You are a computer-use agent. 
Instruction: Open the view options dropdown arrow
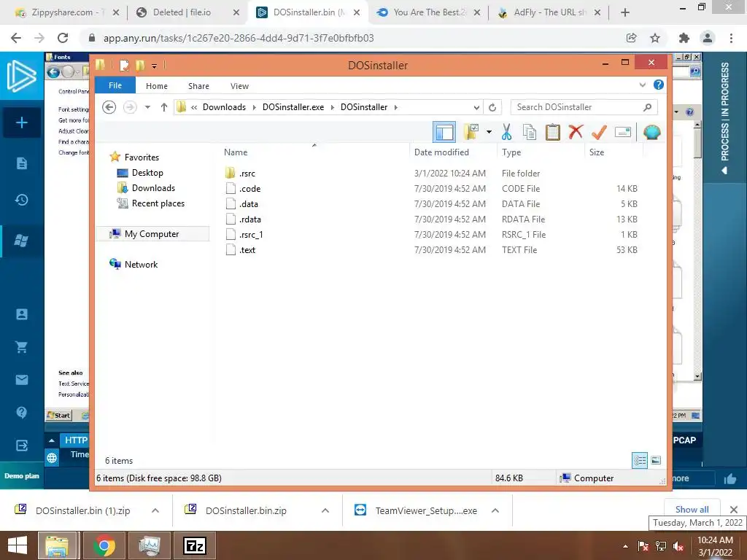pyautogui.click(x=489, y=132)
